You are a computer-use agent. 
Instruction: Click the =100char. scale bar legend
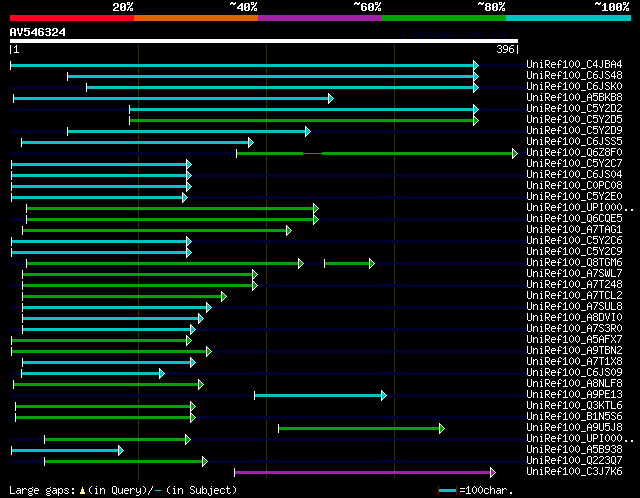(x=476, y=490)
